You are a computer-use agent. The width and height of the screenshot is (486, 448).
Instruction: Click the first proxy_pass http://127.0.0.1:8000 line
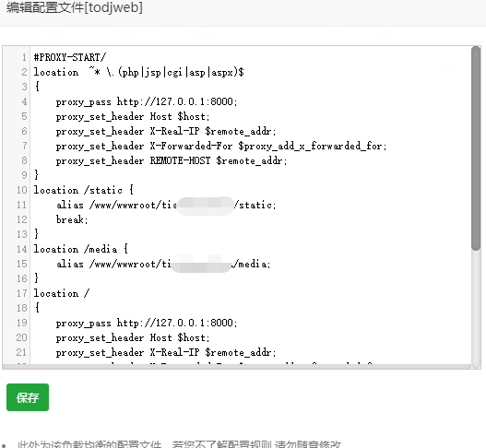point(147,102)
